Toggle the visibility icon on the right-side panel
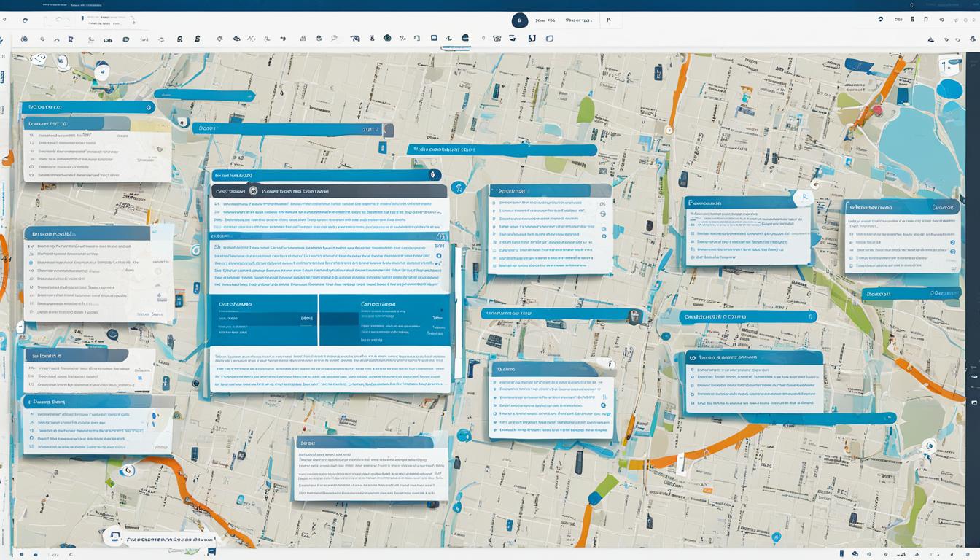Image resolution: width=980 pixels, height=560 pixels. coord(952,242)
